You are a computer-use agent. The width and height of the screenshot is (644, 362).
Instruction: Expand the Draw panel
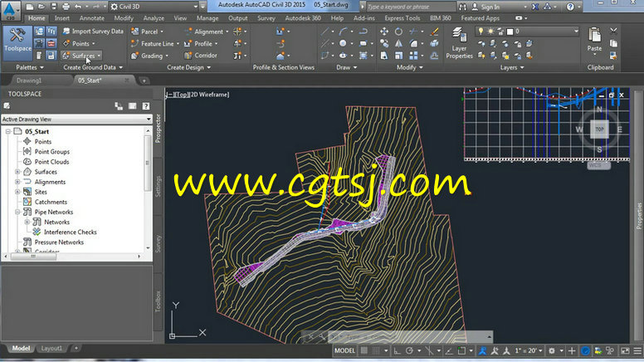(x=347, y=67)
